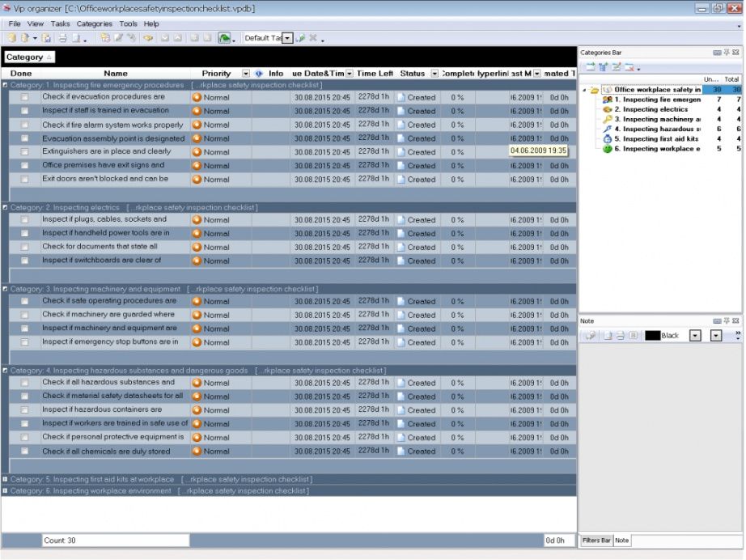
Task: Click the first icon in Categories Bar toolbar
Action: coord(590,67)
